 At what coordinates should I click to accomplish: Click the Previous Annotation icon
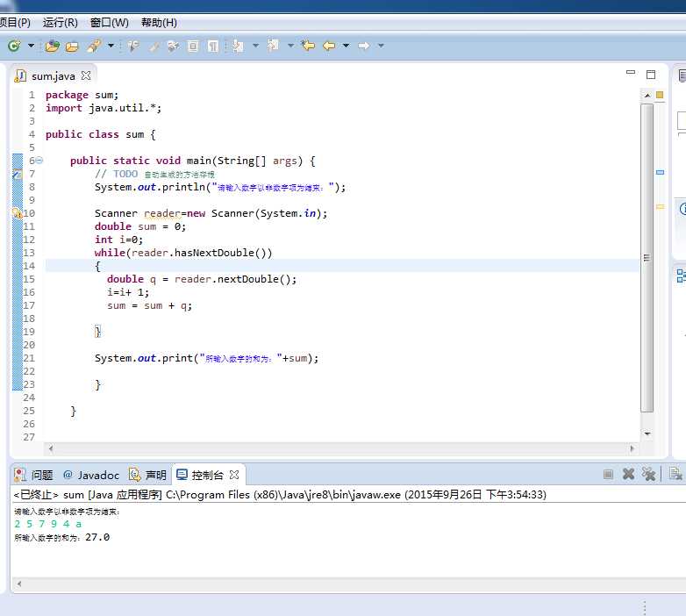[x=273, y=45]
